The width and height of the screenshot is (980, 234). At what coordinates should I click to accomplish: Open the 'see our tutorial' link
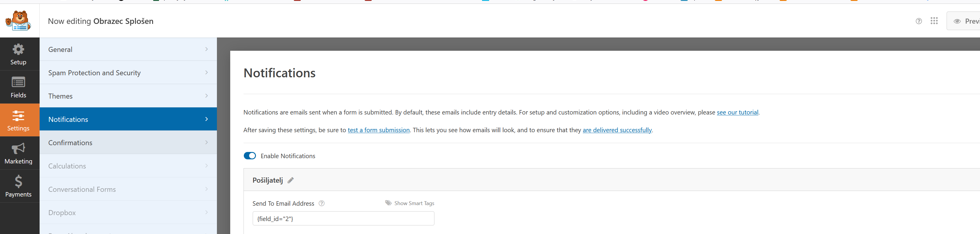pos(737,112)
